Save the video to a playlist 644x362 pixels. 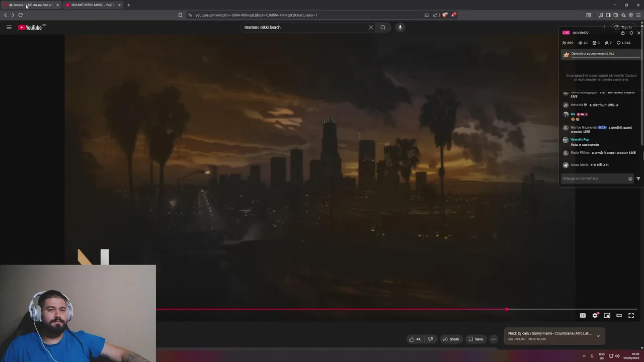(x=476, y=339)
